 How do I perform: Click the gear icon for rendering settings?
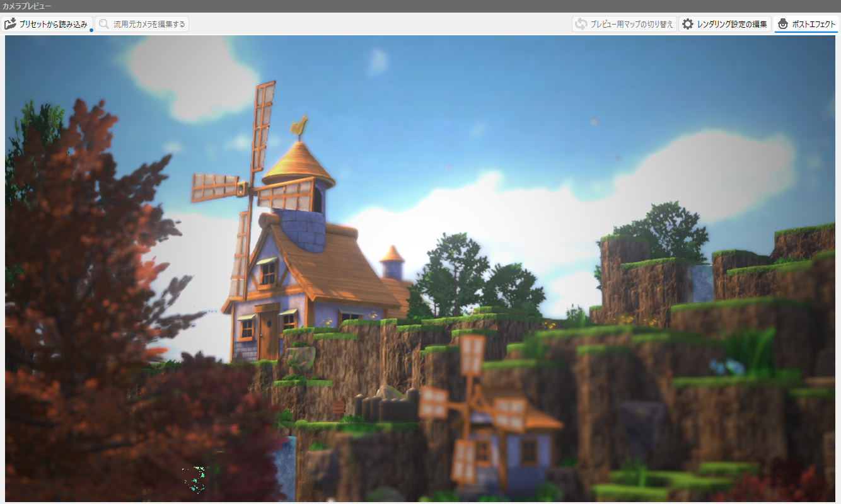(x=688, y=24)
